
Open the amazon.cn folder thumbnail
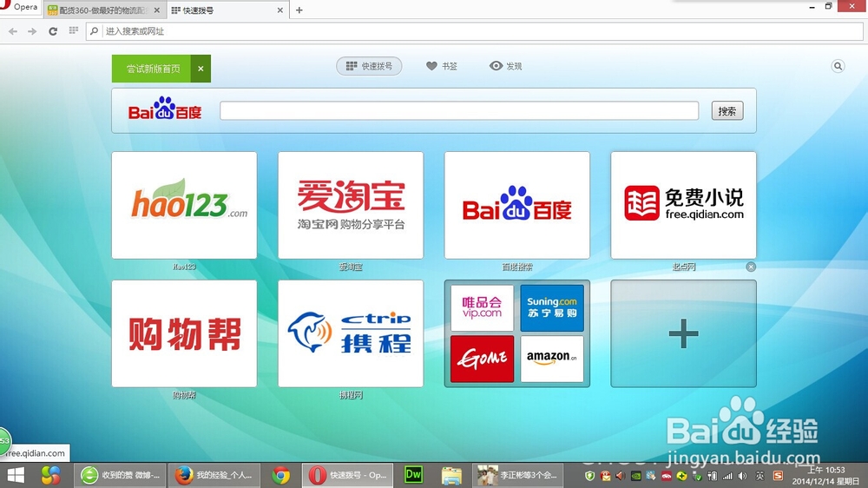point(552,359)
